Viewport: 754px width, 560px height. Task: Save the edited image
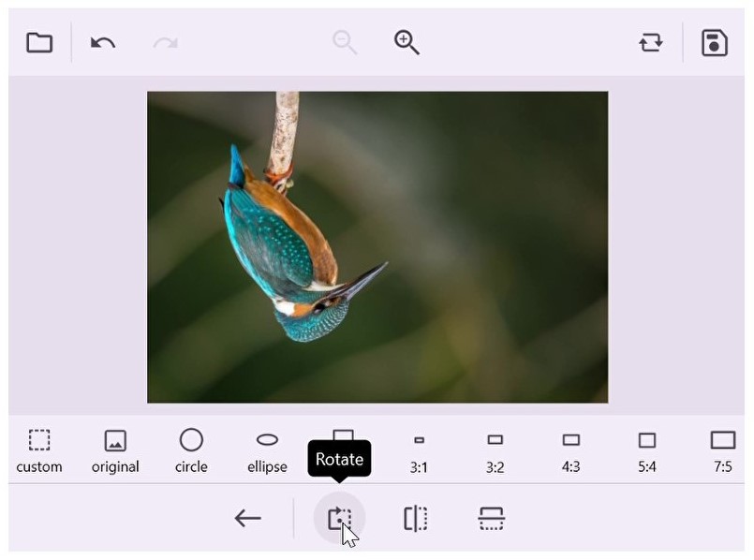(714, 42)
